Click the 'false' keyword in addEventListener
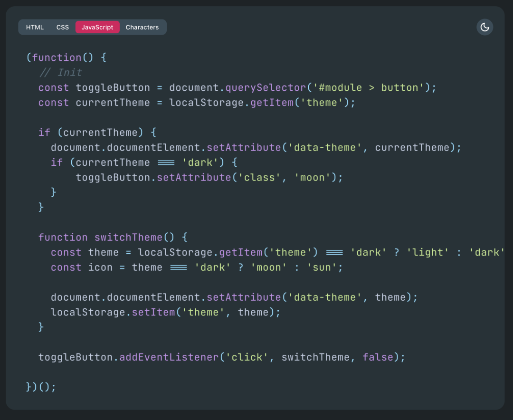The height and width of the screenshot is (420, 513). [x=378, y=357]
